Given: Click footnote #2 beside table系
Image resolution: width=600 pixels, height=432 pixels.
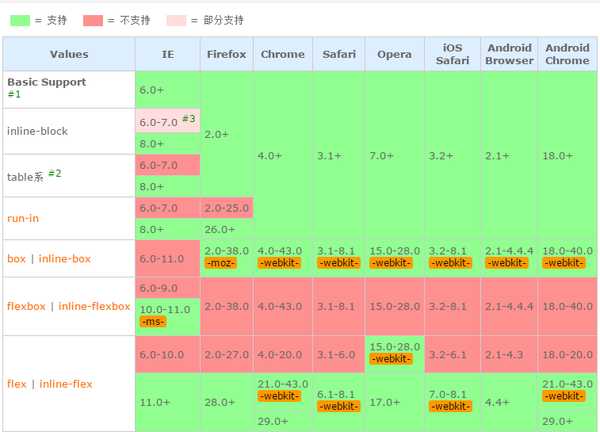Looking at the screenshot, I should [54, 173].
